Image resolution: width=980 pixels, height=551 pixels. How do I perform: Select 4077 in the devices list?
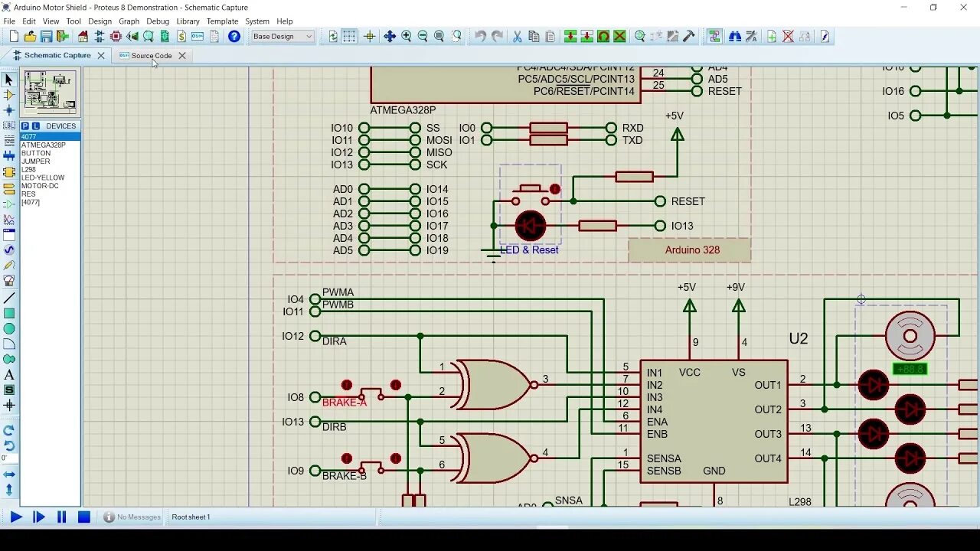(50, 137)
